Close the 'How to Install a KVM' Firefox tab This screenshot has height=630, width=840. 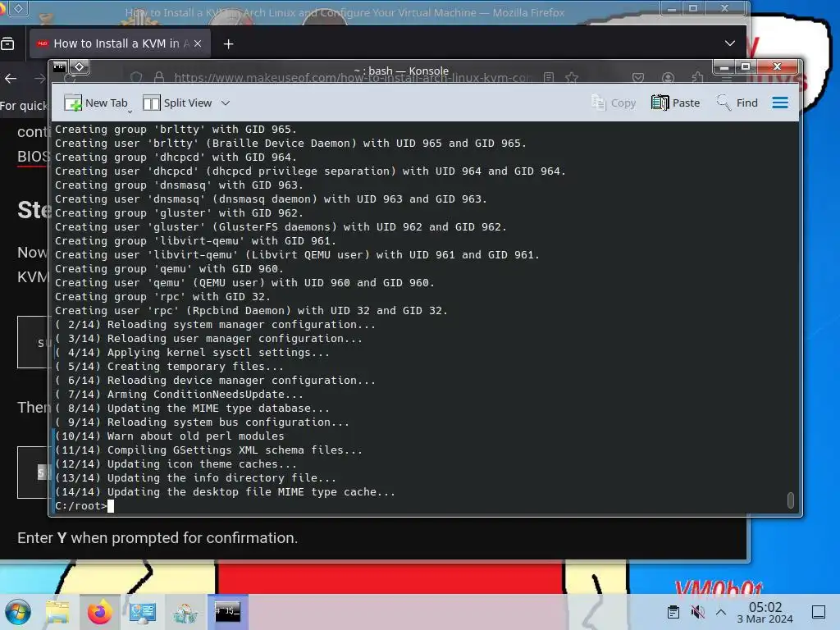pos(198,44)
